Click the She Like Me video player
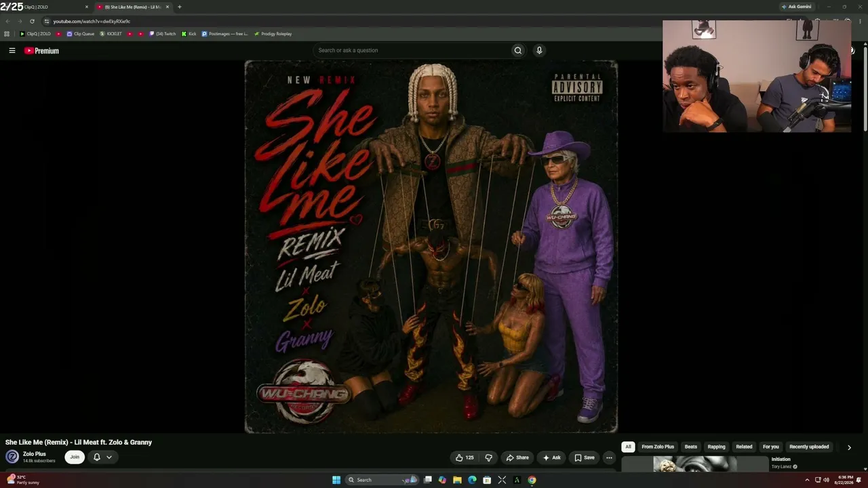Image resolution: width=868 pixels, height=488 pixels. point(431,247)
